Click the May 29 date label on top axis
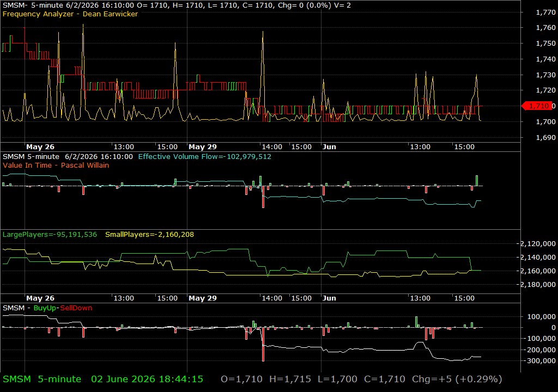 pos(203,146)
